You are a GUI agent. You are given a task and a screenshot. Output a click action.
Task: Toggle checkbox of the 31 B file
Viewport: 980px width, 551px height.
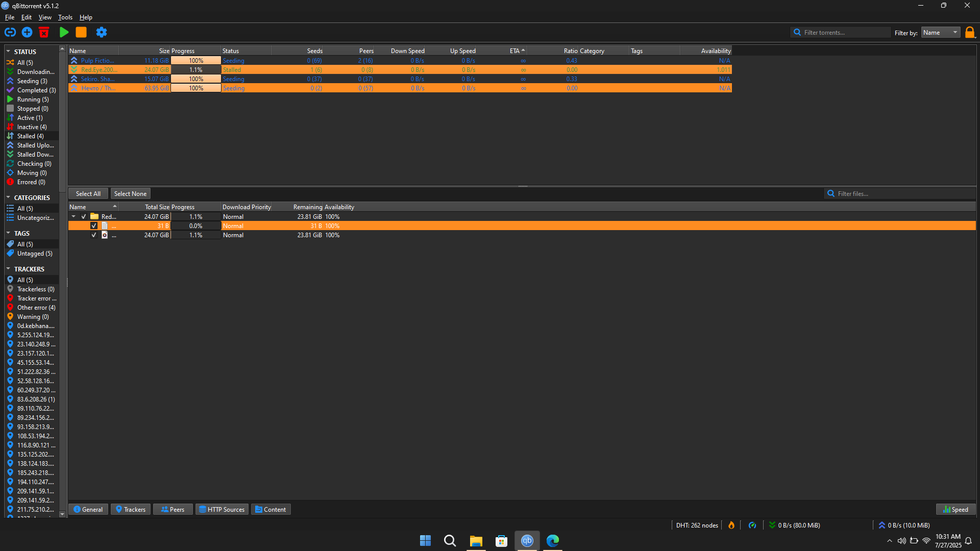[x=94, y=226]
